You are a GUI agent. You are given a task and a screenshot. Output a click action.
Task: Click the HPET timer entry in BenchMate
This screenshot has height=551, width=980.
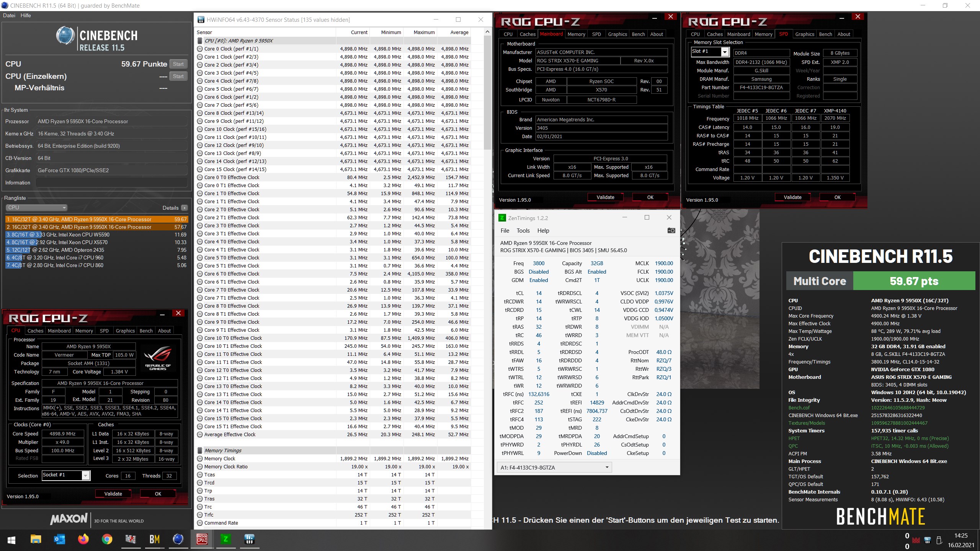[794, 438]
